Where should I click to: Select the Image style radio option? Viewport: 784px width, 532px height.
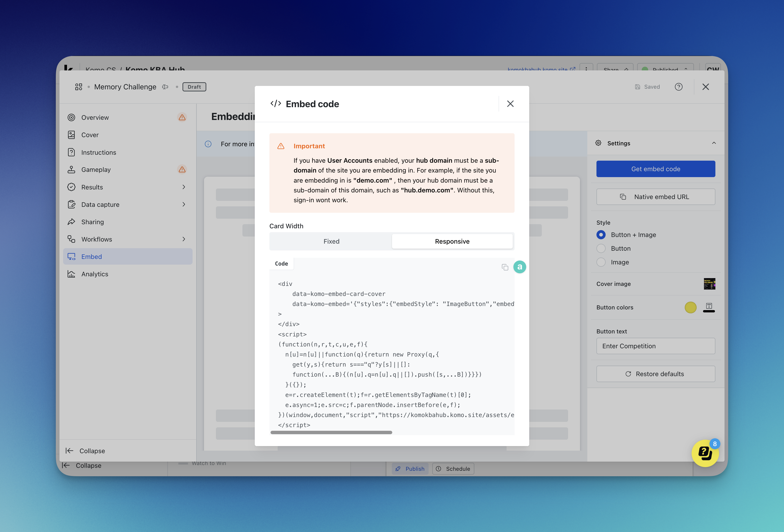[x=601, y=262]
